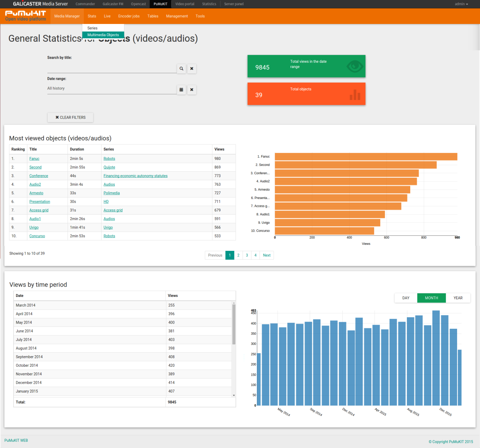
Task: Open the admin user dropdown
Action: 461,4
